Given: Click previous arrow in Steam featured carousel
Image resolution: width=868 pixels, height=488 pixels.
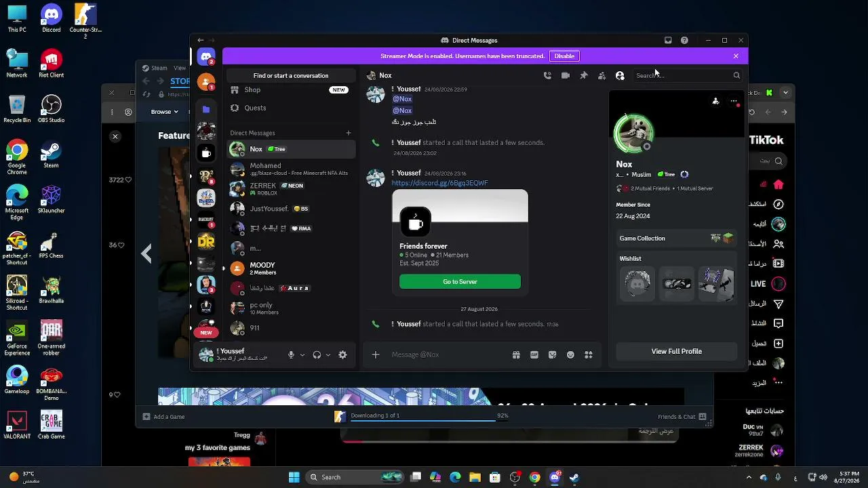Looking at the screenshot, I should tap(146, 254).
